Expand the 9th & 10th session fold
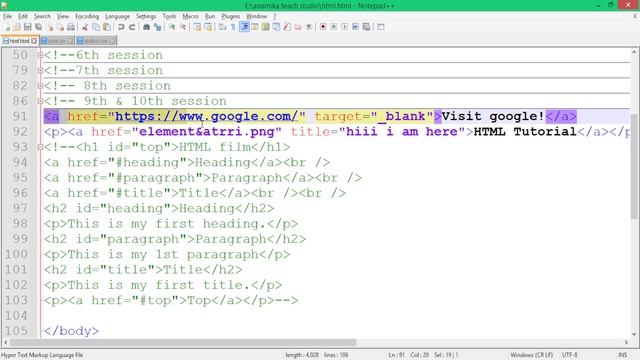Image resolution: width=640 pixels, height=360 pixels. coord(40,101)
